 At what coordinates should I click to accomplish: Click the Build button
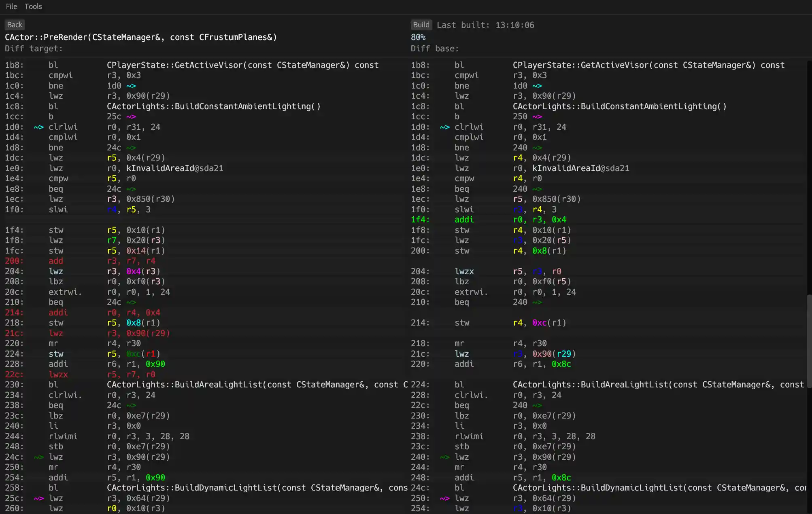click(x=421, y=24)
